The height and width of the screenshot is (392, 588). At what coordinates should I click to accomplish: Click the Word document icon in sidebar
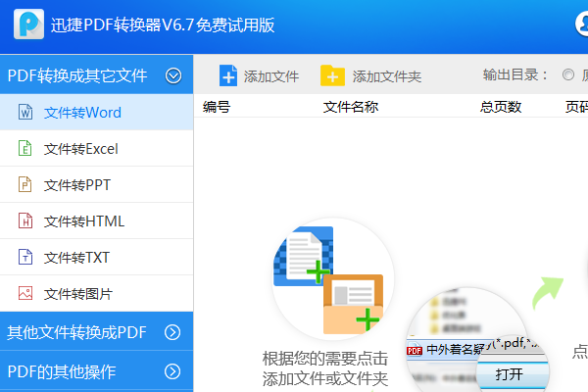pyautogui.click(x=25, y=112)
